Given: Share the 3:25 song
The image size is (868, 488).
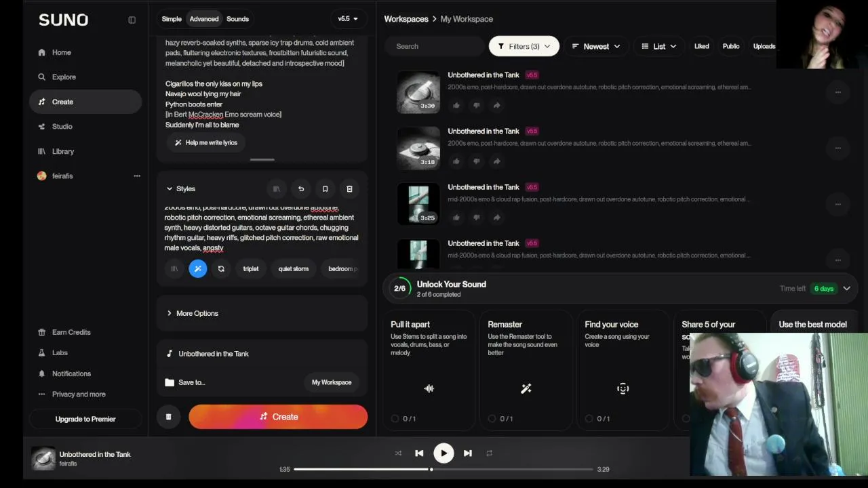Looking at the screenshot, I should (x=496, y=218).
